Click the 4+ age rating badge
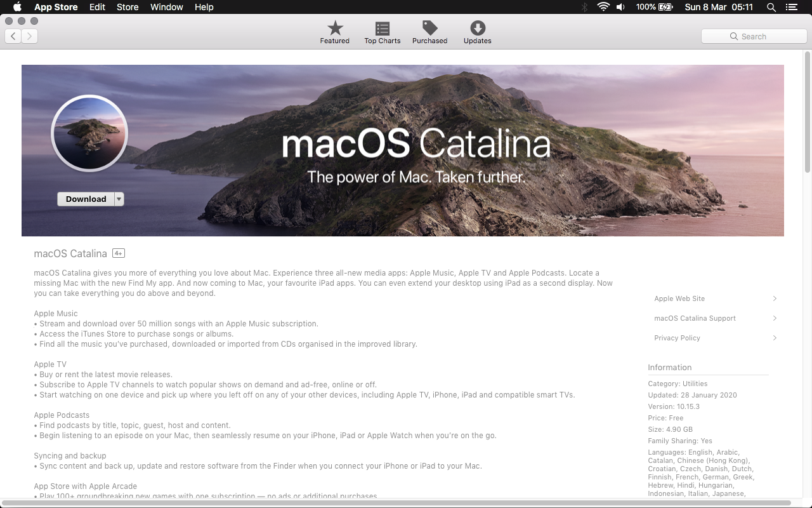Image resolution: width=812 pixels, height=508 pixels. pos(119,253)
